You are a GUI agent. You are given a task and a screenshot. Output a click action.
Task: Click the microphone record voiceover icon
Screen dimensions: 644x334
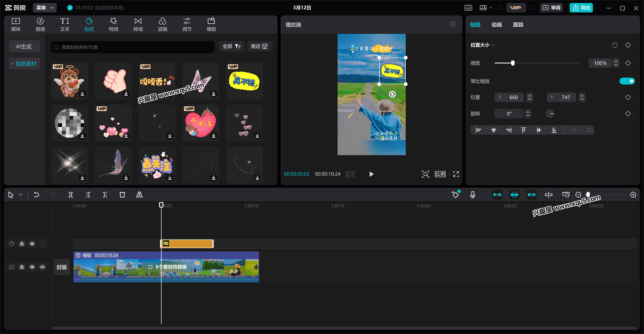[472, 195]
